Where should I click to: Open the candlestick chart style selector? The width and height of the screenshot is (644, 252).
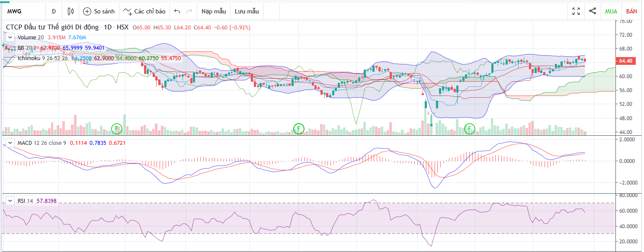(71, 11)
